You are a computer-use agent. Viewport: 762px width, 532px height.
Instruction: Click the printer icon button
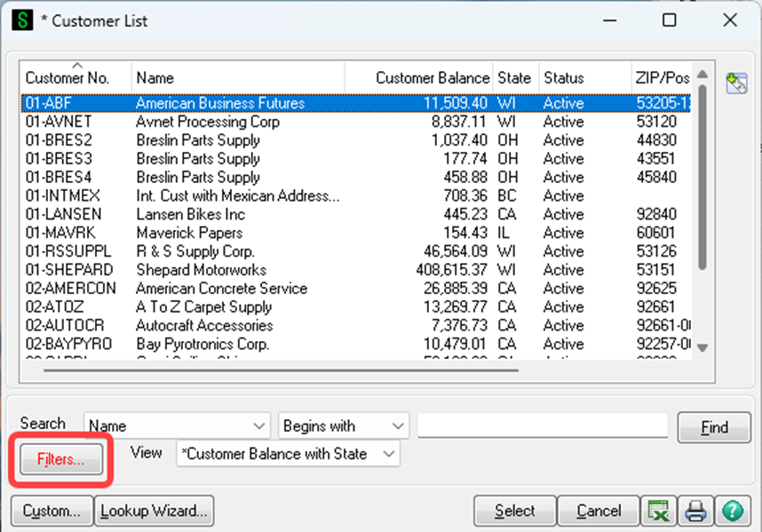tap(695, 511)
